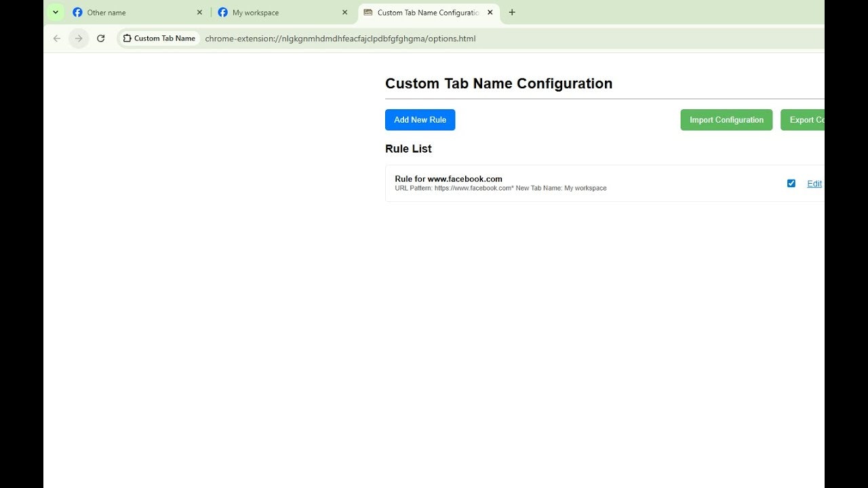Disable the rule for www.facebook.com

tap(791, 182)
